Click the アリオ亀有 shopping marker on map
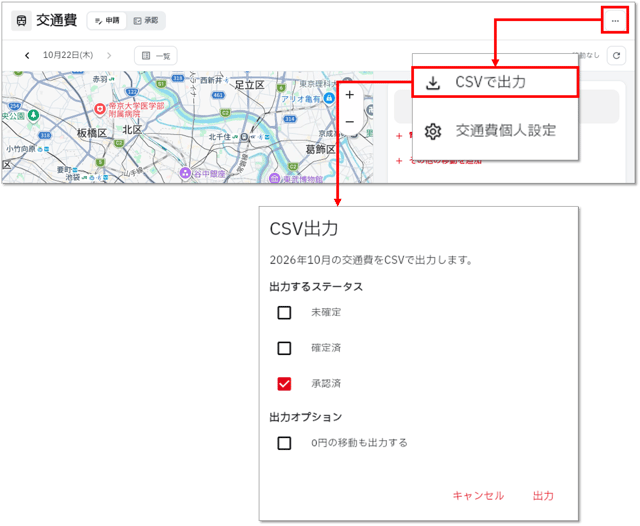The width and height of the screenshot is (640, 526). point(329,98)
